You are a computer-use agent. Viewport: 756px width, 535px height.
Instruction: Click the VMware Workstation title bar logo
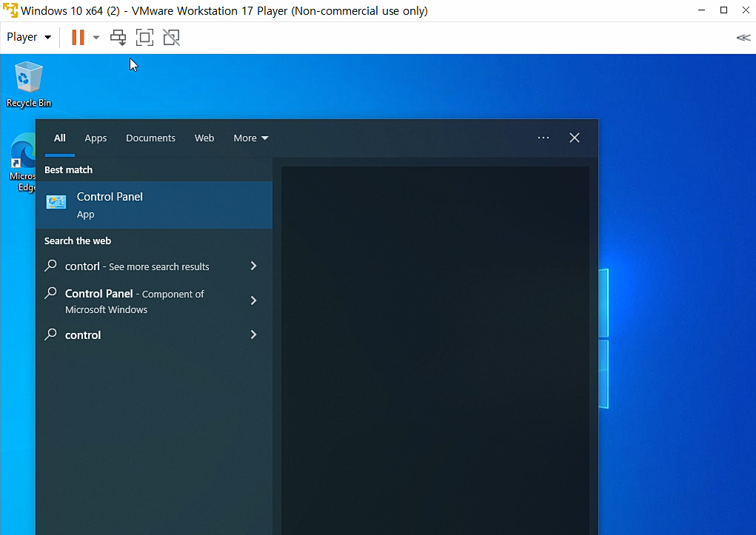pyautogui.click(x=10, y=10)
